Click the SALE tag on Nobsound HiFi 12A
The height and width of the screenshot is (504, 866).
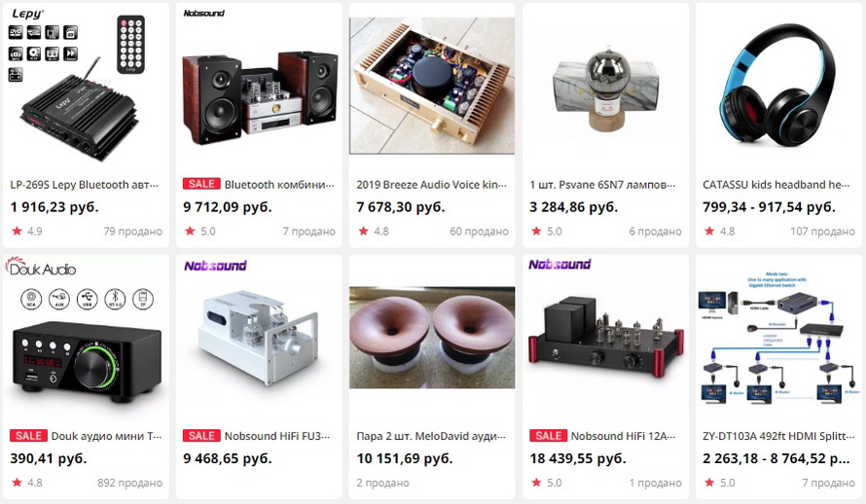(548, 436)
